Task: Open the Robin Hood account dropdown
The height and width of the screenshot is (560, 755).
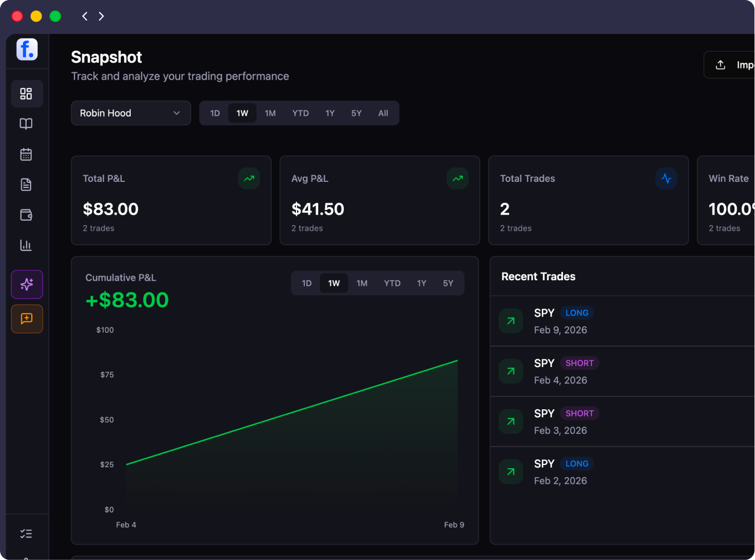Action: pos(131,113)
